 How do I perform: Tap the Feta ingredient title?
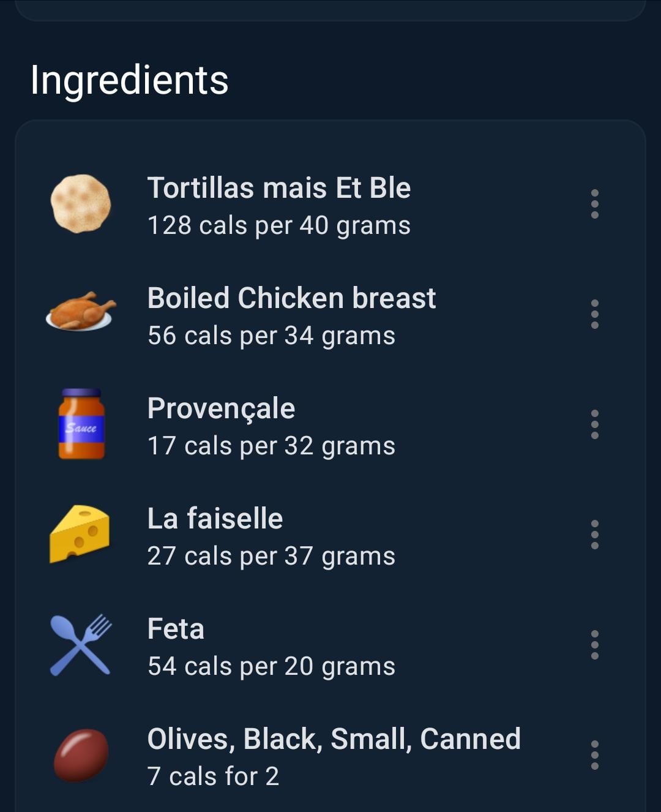176,629
